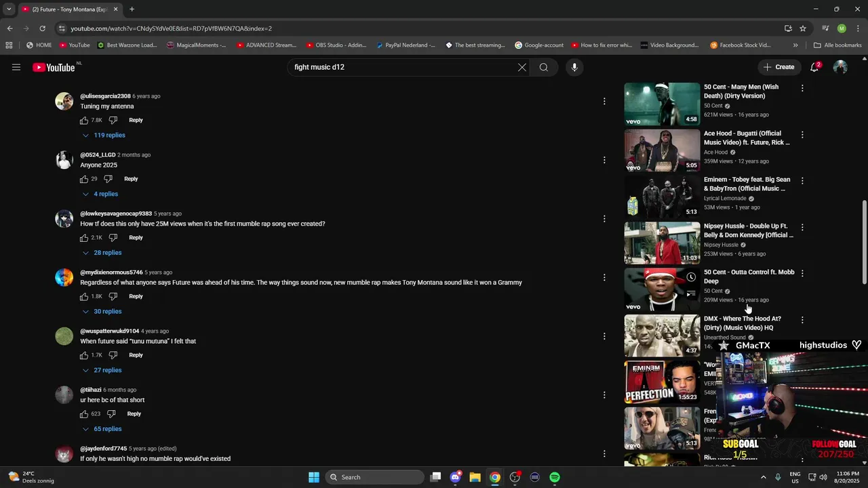Dislike the 'Tuning my antenna' comment

click(x=113, y=120)
